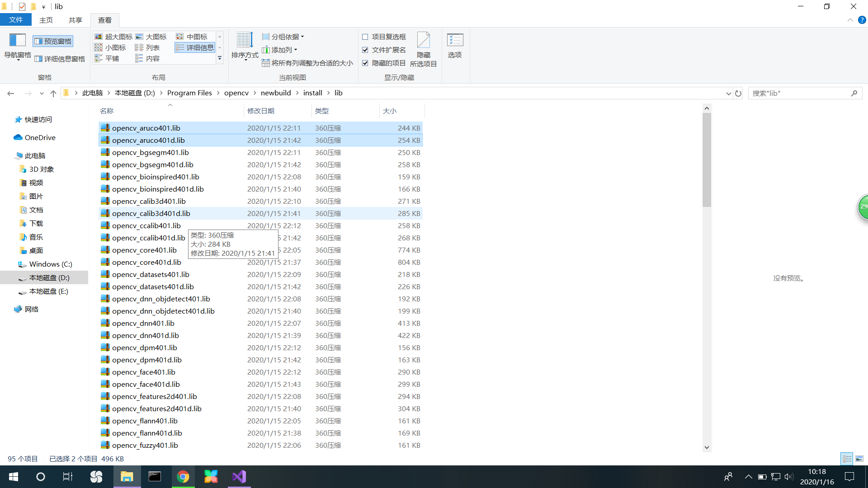
Task: Switch to details view layout
Action: point(195,47)
